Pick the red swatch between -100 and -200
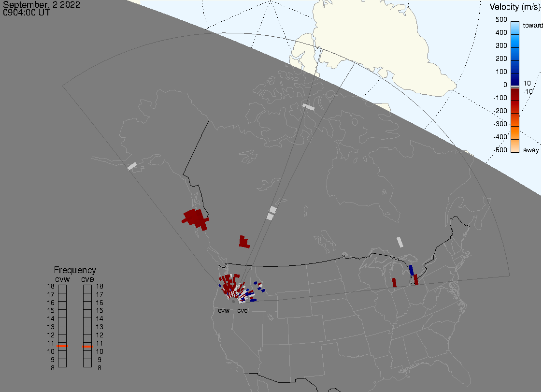Image resolution: width=543 pixels, height=392 pixels. tap(515, 107)
